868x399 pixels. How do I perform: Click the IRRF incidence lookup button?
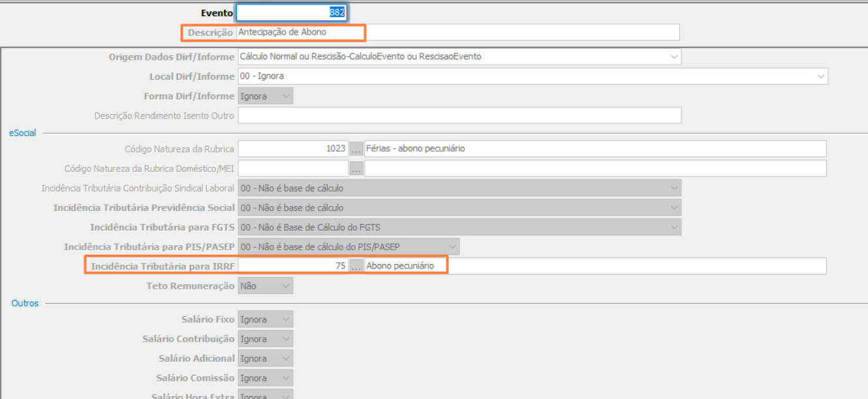point(356,266)
